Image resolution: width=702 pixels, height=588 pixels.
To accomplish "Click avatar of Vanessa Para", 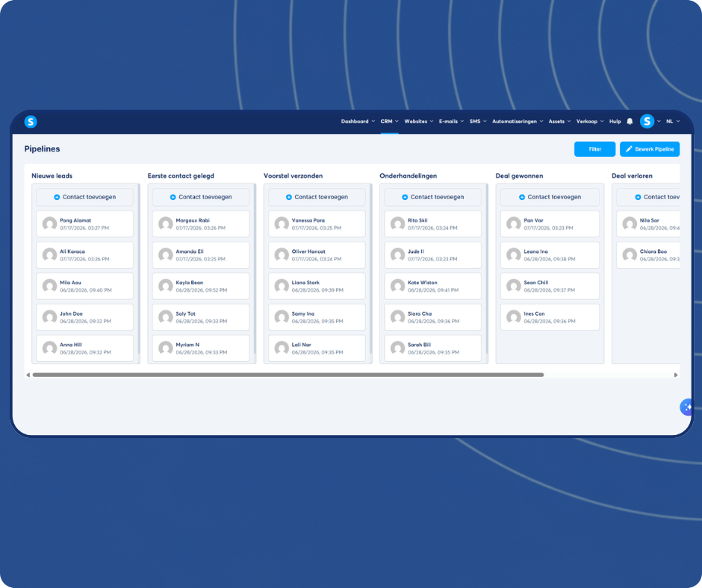I will [x=282, y=224].
